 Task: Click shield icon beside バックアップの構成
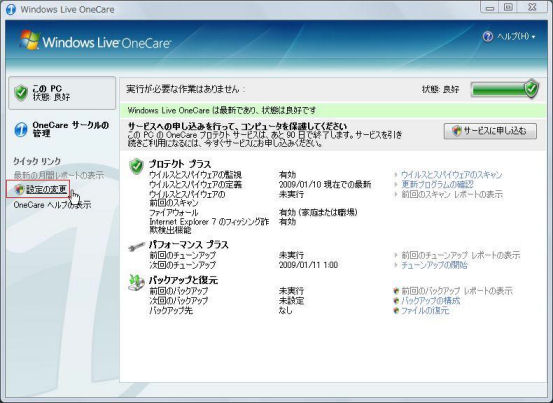396,301
